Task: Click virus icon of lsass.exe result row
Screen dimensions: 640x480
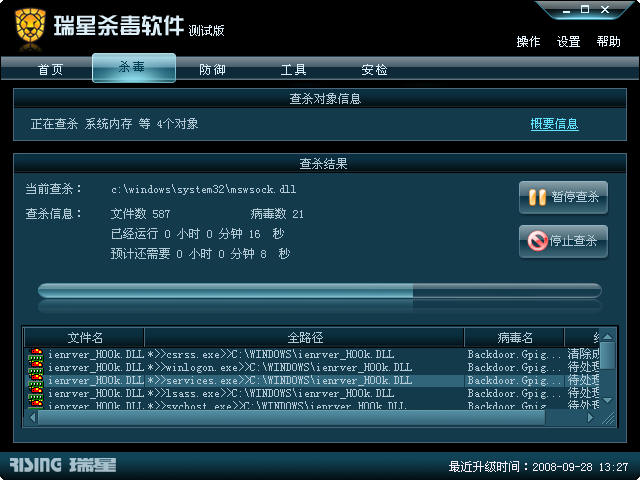Action: pos(36,394)
